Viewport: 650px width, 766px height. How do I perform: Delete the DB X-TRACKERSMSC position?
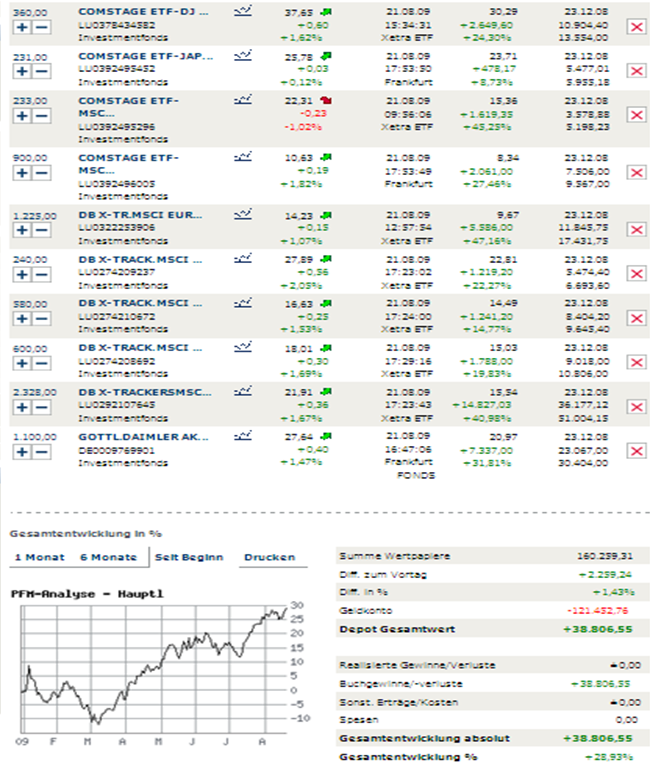pyautogui.click(x=636, y=407)
